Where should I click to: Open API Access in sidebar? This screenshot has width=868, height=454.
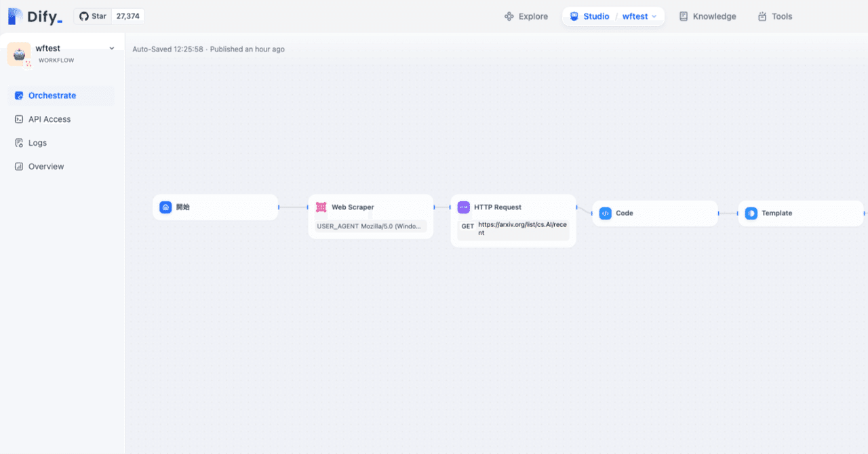coord(50,119)
